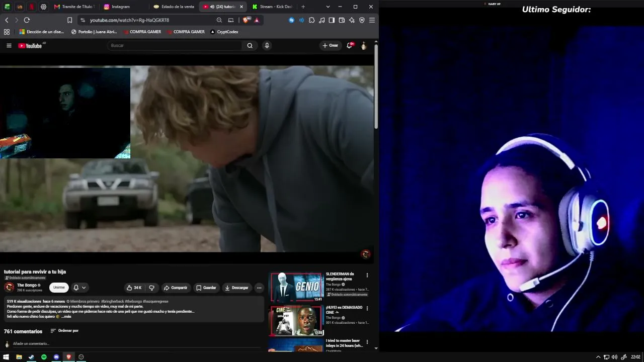Open Steam from the taskbar
The image size is (644, 362).
31,357
